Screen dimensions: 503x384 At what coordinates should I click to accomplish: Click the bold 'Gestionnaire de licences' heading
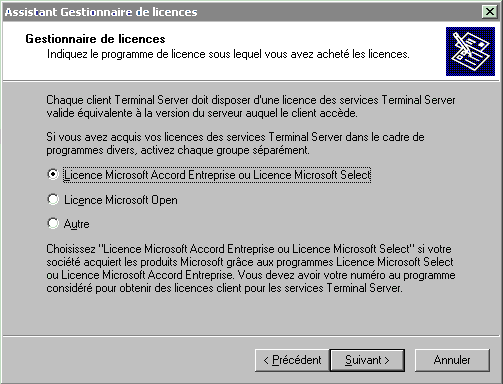point(95,39)
